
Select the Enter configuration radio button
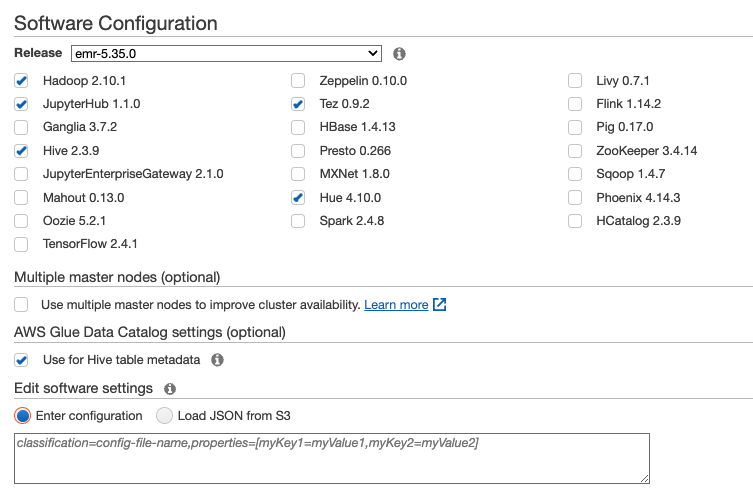(x=22, y=416)
